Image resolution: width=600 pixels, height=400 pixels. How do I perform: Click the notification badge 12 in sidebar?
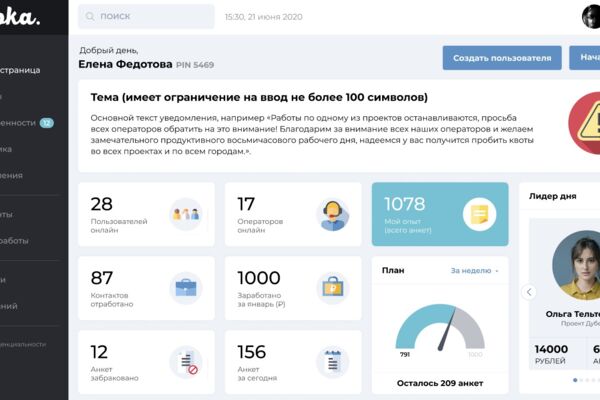click(x=47, y=123)
